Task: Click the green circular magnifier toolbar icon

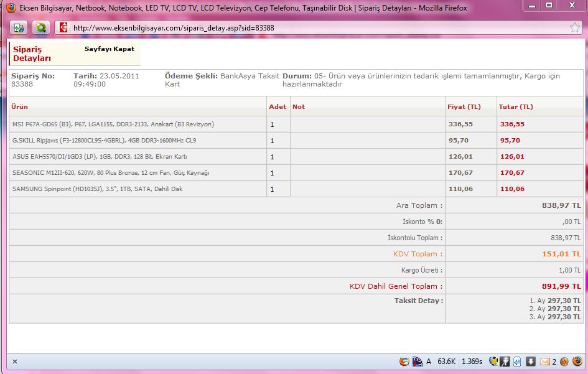Action: tap(41, 28)
